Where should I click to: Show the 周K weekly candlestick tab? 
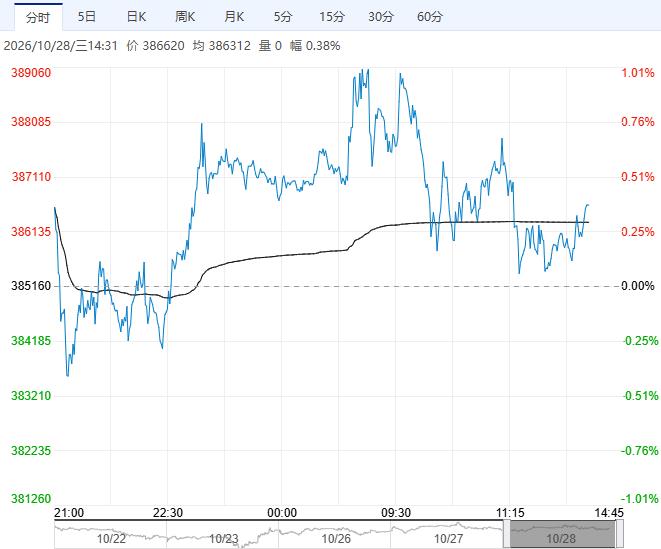pos(185,17)
